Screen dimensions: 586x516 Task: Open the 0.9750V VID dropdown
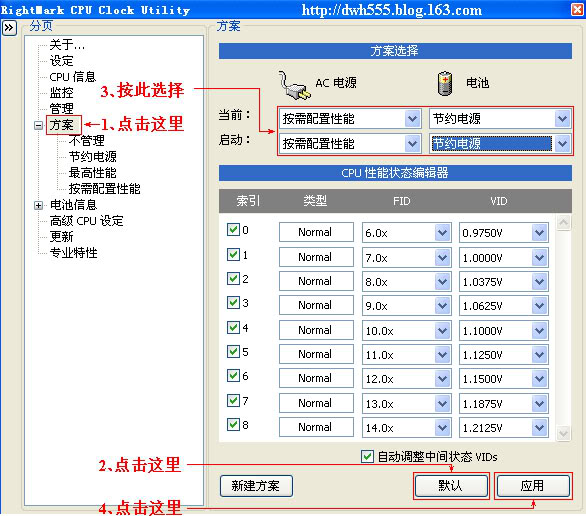click(x=539, y=232)
